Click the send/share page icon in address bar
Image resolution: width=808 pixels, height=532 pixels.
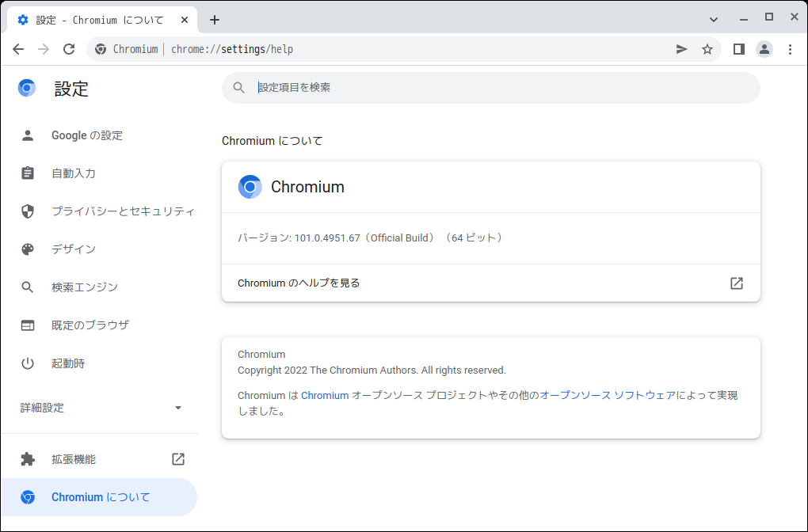tap(682, 49)
